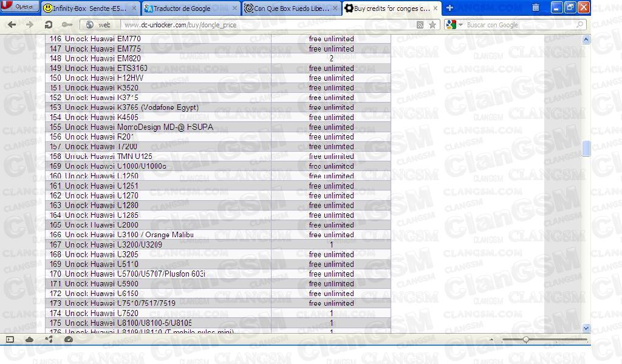
Task: Click the price 1 for Huawei U3200/U3209
Action: point(331,244)
